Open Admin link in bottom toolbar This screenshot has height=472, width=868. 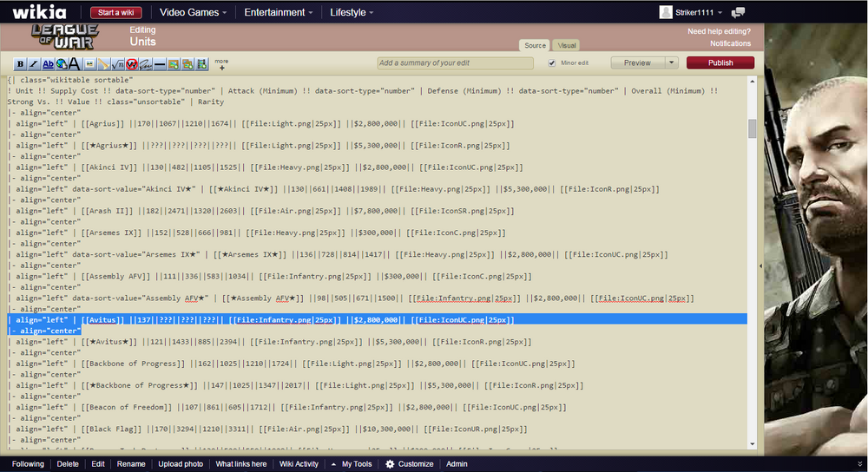pos(457,463)
